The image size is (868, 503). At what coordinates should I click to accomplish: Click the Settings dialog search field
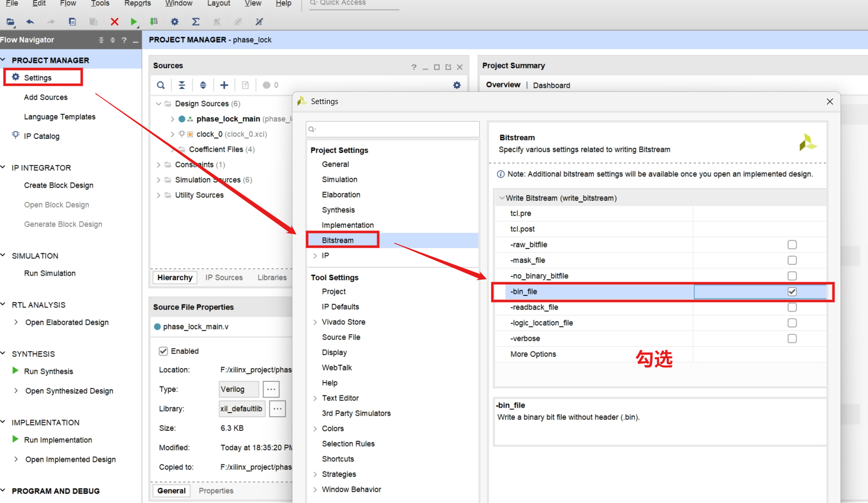(392, 129)
